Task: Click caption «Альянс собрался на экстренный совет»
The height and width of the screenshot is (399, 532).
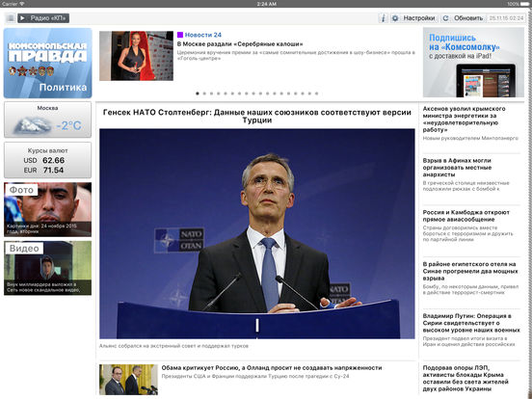Action: click(x=173, y=346)
